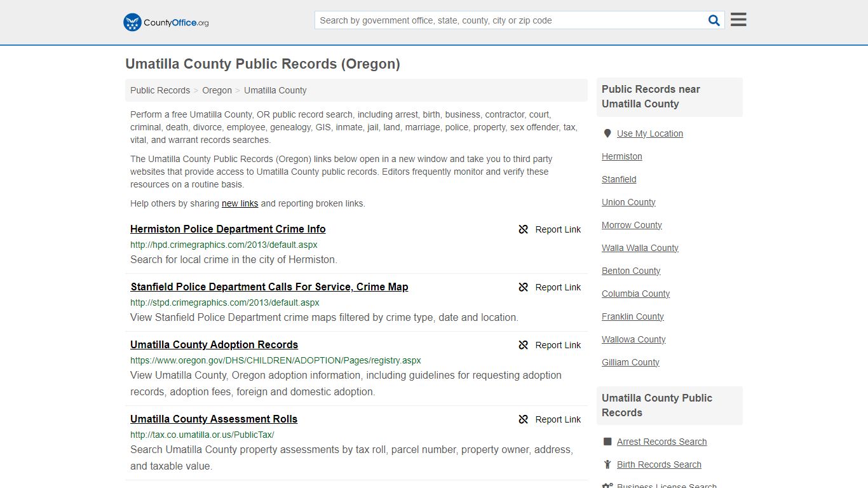Click Use My Location link
Viewport: 868px width, 488px height.
650,133
